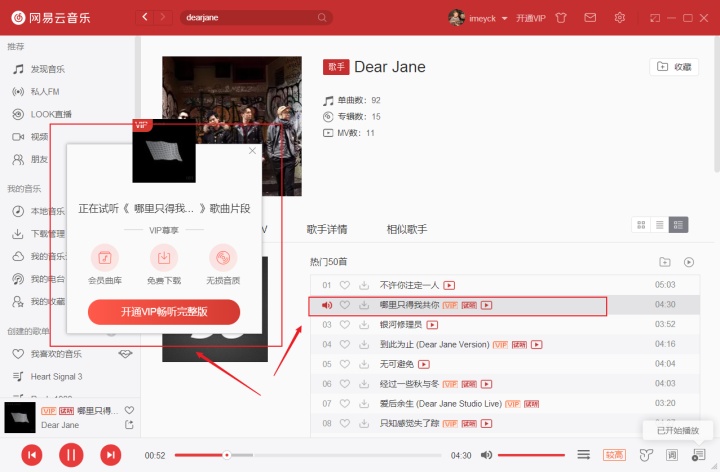Close the VIP trial popup

(252, 151)
